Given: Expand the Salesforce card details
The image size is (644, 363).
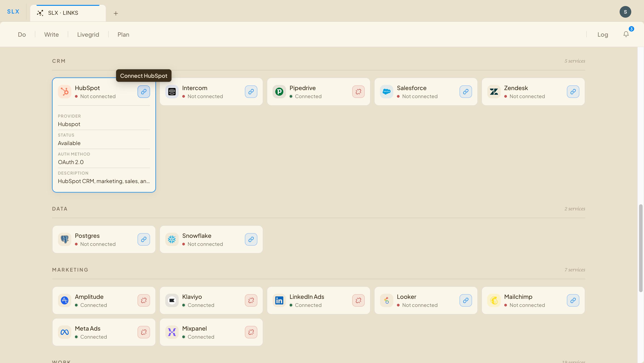Looking at the screenshot, I should 426,92.
